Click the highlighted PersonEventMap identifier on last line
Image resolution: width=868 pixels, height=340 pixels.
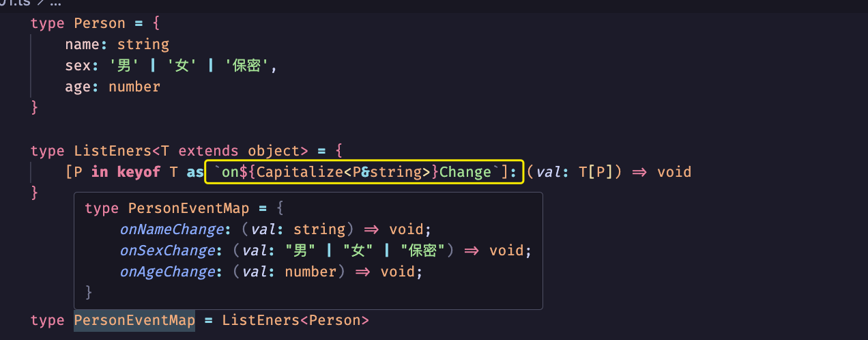(134, 320)
